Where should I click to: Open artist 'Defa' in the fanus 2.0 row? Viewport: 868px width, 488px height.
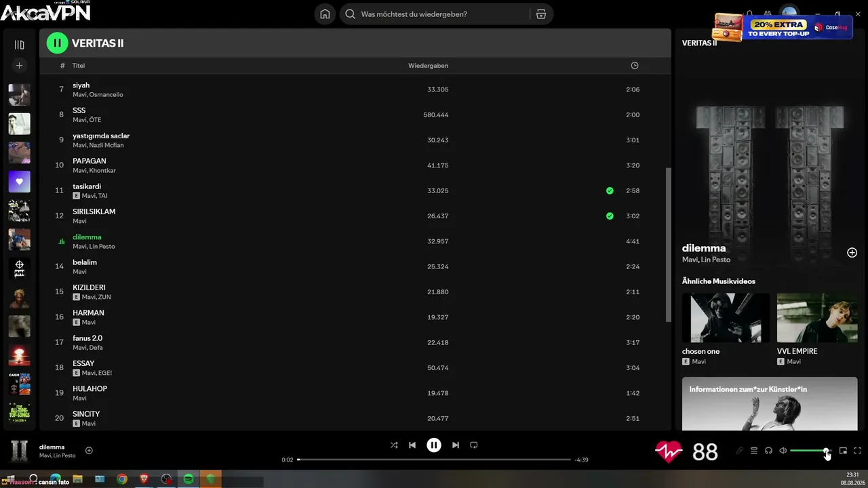[x=96, y=348]
